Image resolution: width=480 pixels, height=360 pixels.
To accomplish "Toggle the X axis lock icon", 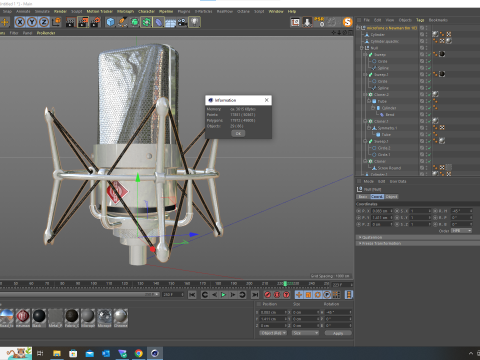I will coord(20,22).
